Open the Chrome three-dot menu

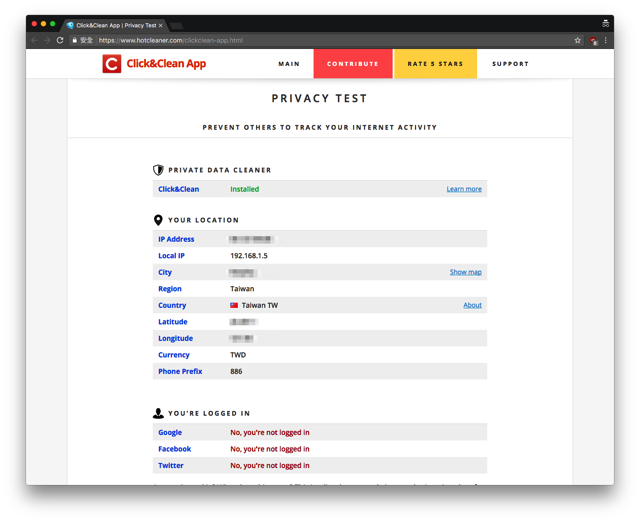(x=605, y=41)
